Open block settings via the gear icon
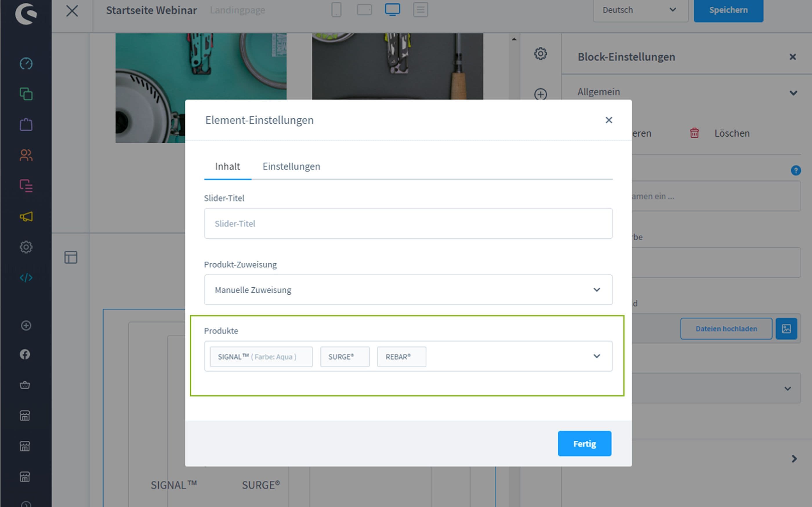This screenshot has height=507, width=812. point(541,53)
